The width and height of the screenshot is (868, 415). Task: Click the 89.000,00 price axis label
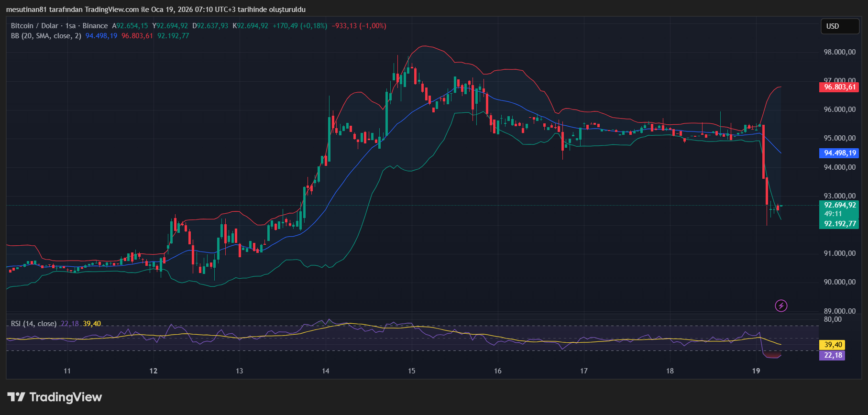pyautogui.click(x=839, y=311)
